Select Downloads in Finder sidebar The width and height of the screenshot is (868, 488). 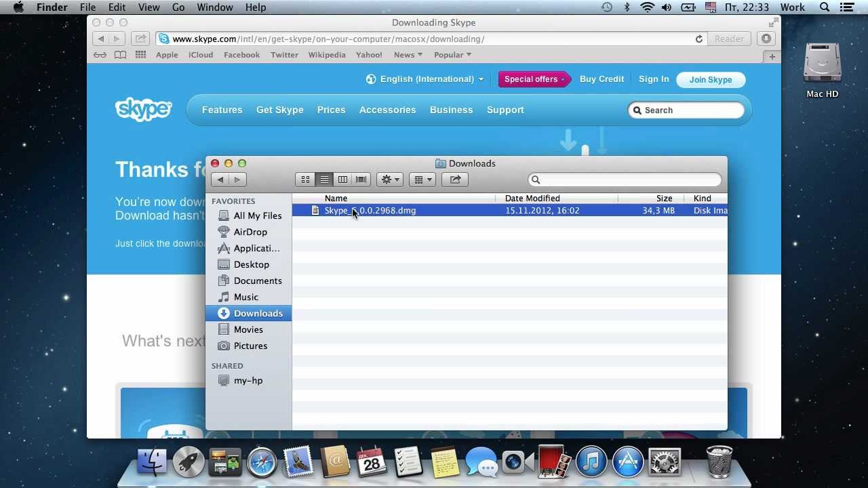(x=249, y=313)
